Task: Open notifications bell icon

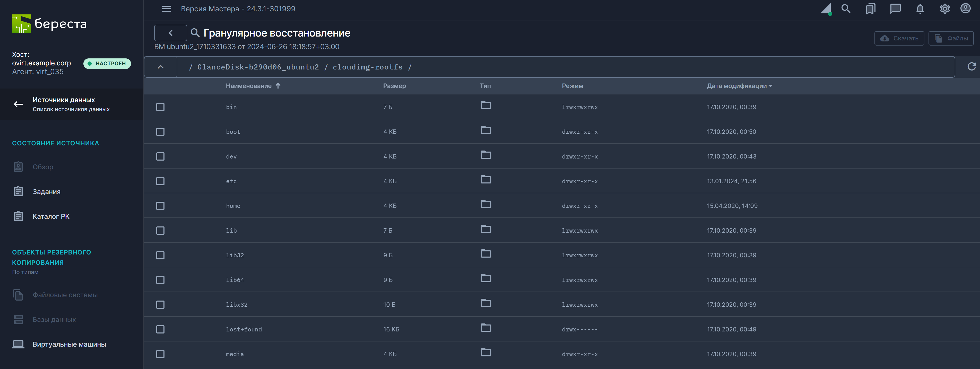Action: coord(920,9)
